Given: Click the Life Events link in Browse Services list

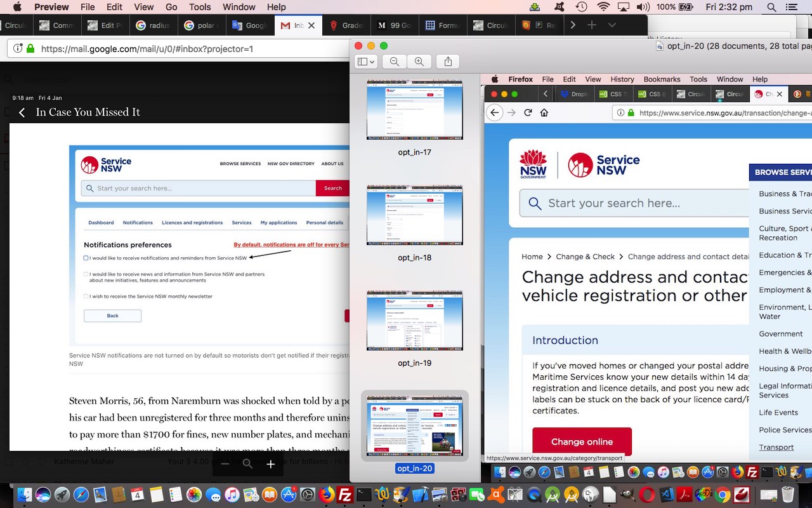Looking at the screenshot, I should tap(778, 412).
